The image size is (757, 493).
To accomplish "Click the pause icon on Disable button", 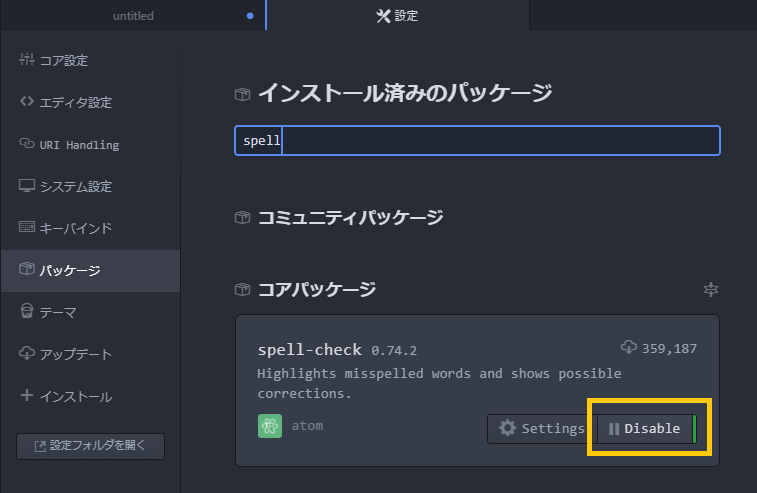I will coord(614,429).
